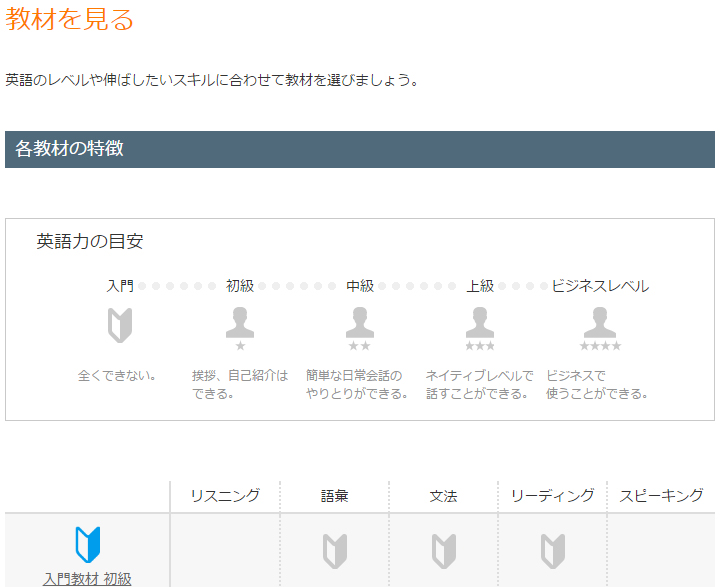The image size is (728, 587).
Task: Click the 上級 three-star person icon
Action: coord(480,328)
